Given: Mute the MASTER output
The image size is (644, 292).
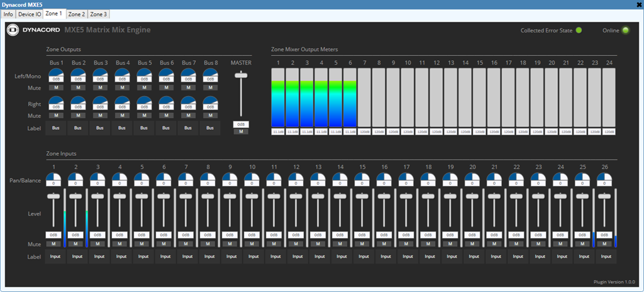Looking at the screenshot, I should pyautogui.click(x=241, y=131).
